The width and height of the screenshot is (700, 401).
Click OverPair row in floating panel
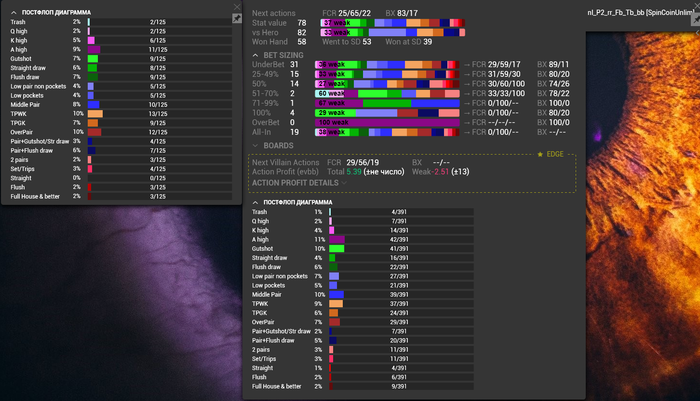click(121, 132)
